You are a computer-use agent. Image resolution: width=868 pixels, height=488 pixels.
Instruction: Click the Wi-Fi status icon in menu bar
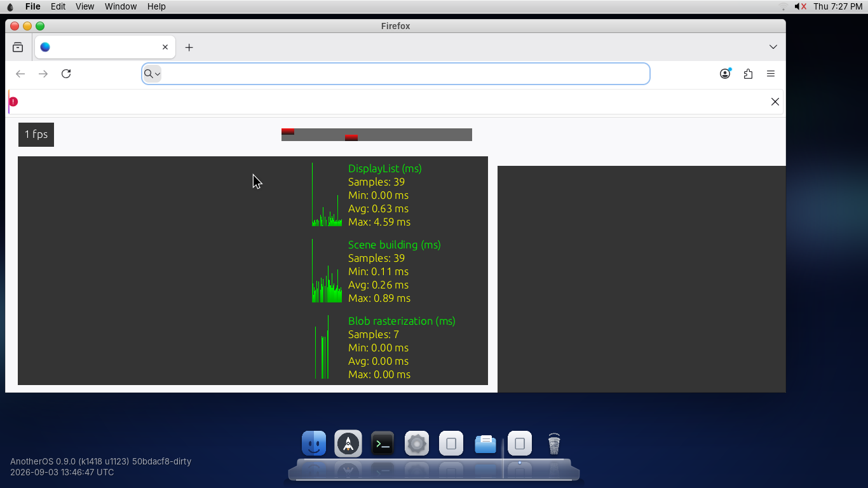[783, 6]
